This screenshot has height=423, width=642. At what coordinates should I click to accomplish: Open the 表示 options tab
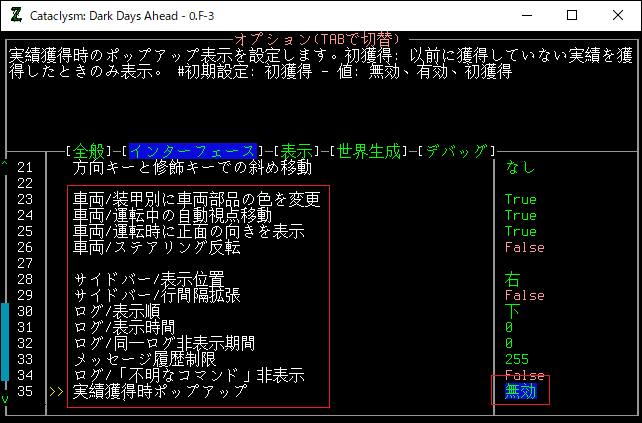click(x=297, y=151)
